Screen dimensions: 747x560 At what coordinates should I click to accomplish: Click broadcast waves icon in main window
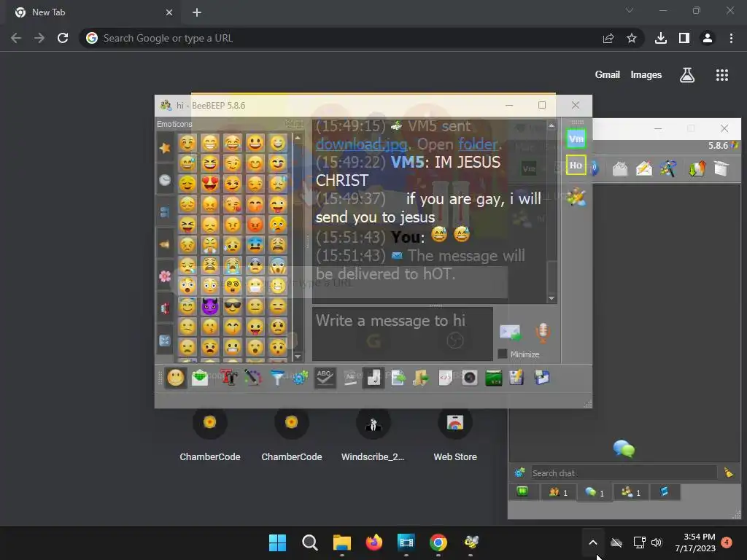[x=594, y=168]
